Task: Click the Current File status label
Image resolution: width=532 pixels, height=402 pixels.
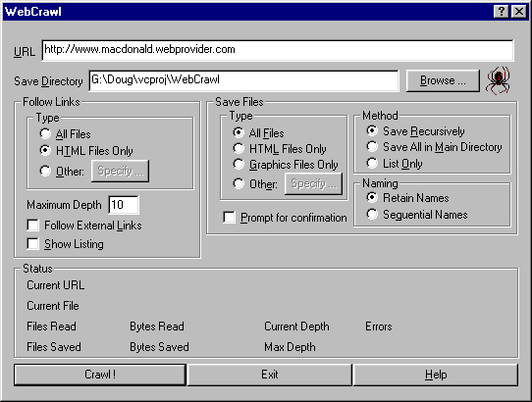Action: [x=53, y=306]
